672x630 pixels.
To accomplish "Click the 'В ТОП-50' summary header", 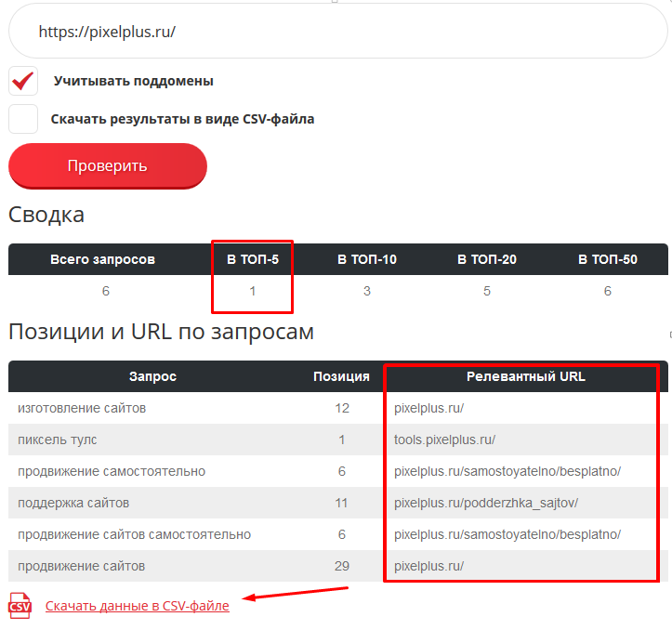I will [x=608, y=259].
